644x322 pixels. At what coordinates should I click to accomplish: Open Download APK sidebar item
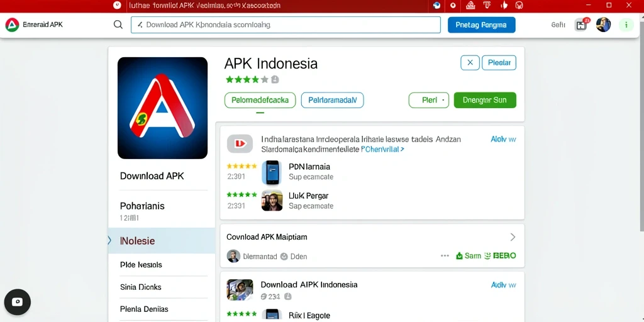[x=152, y=176]
